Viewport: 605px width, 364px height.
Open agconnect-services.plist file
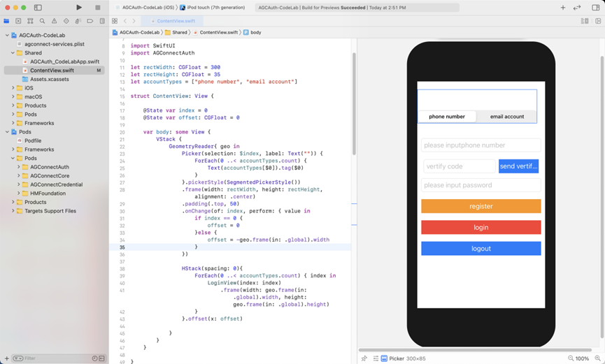coord(54,44)
